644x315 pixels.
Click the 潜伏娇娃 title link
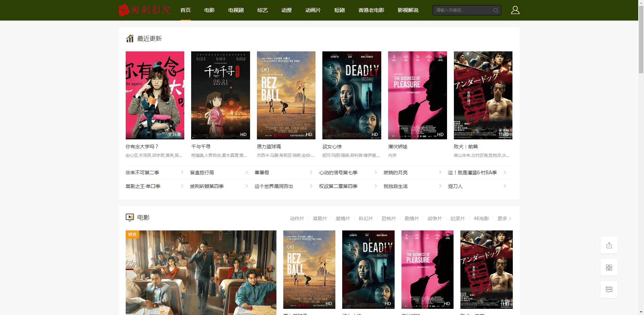(x=398, y=147)
